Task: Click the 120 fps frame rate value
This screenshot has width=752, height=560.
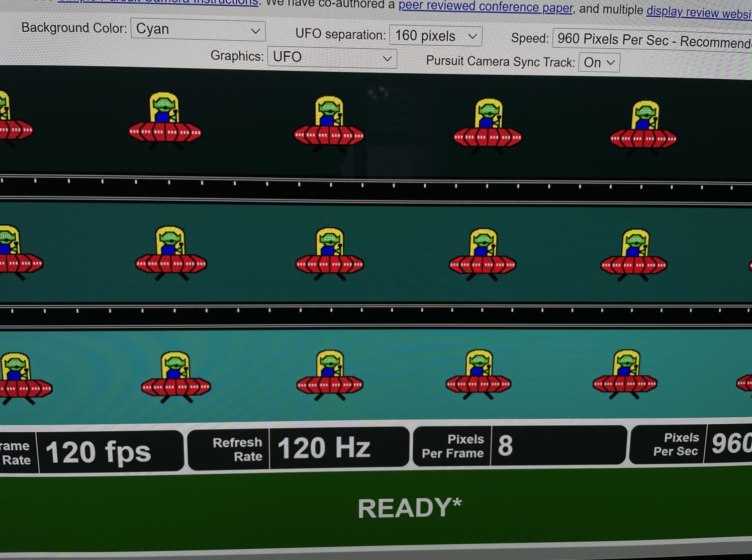Action: (99, 452)
